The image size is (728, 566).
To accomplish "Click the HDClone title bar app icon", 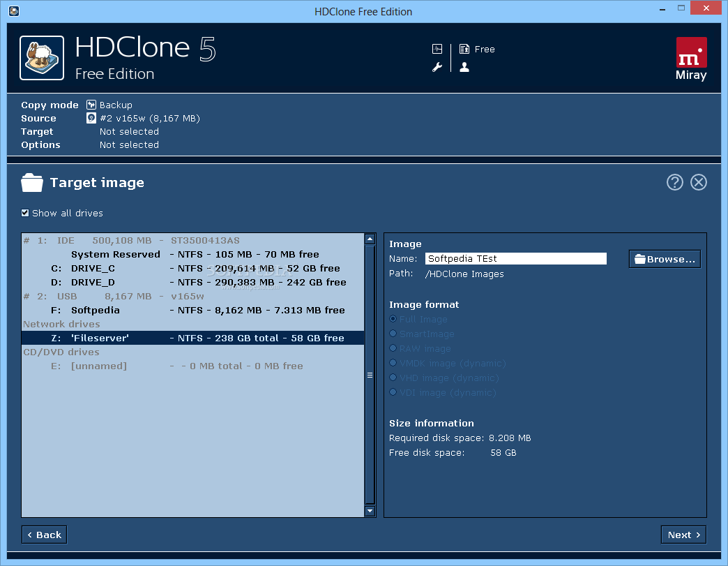I will tap(14, 10).
